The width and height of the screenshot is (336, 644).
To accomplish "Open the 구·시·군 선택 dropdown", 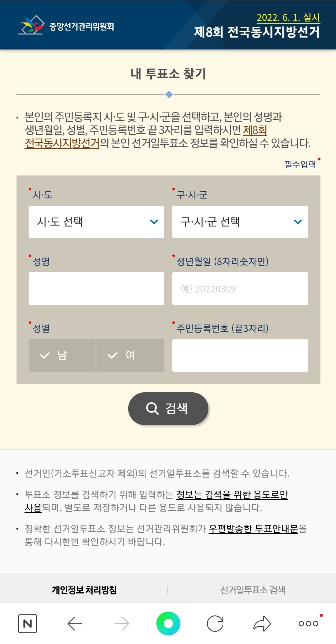I will 240,222.
